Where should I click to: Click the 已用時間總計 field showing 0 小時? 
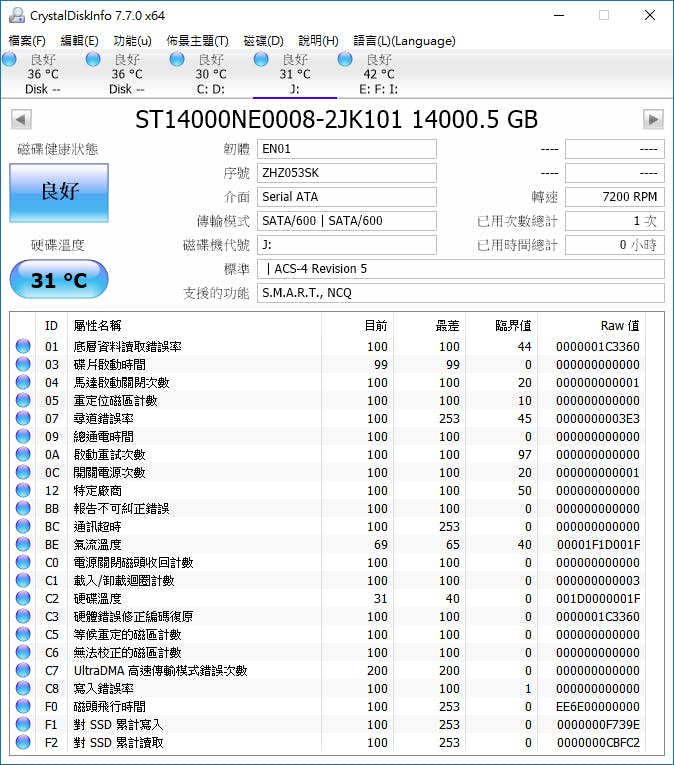tap(614, 245)
